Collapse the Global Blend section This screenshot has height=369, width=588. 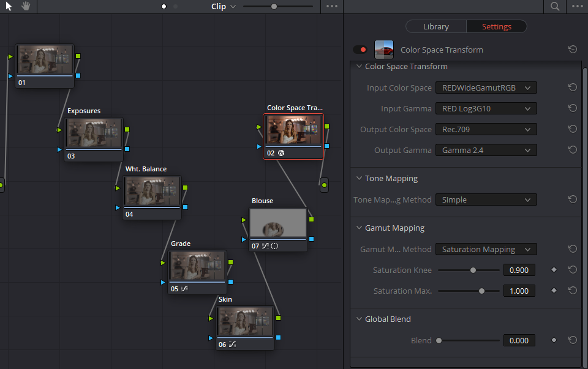pos(359,319)
